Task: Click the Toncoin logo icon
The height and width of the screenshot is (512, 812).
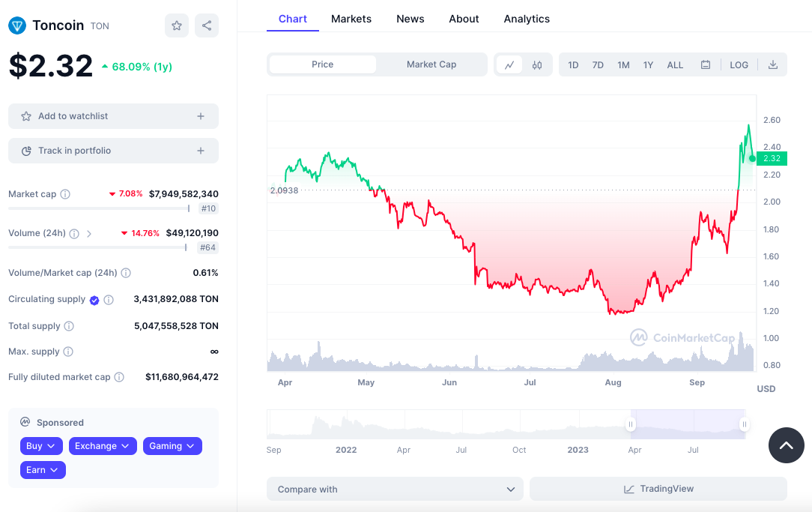Action: [17, 25]
